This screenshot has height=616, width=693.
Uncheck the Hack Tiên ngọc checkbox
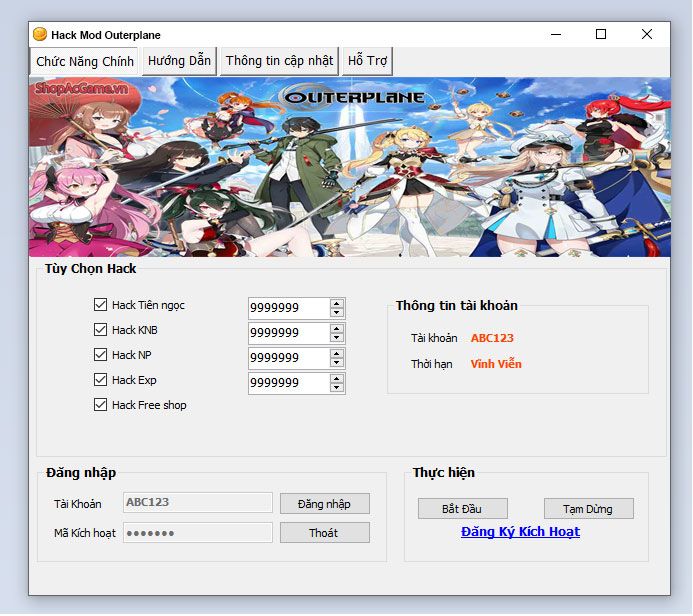point(100,304)
